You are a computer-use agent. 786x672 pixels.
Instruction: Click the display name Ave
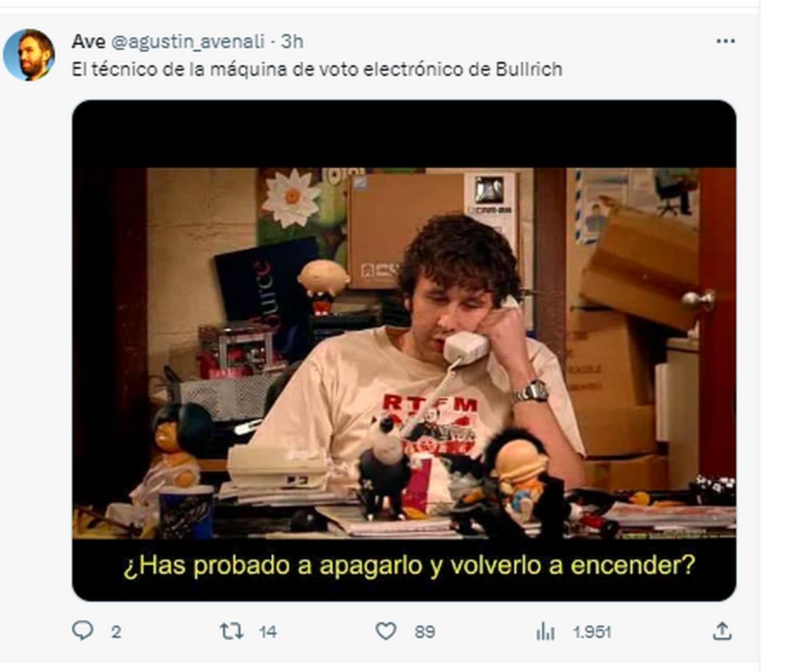(x=88, y=41)
